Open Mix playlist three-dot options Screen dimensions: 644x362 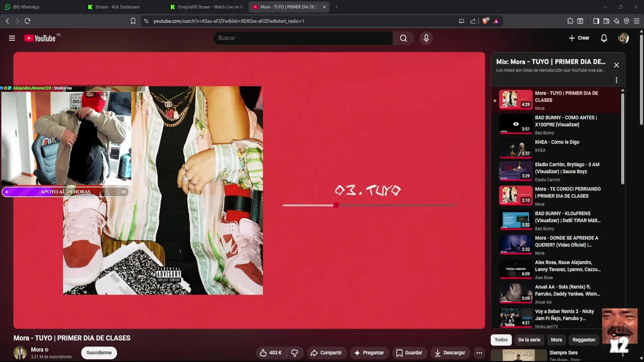coord(616,80)
